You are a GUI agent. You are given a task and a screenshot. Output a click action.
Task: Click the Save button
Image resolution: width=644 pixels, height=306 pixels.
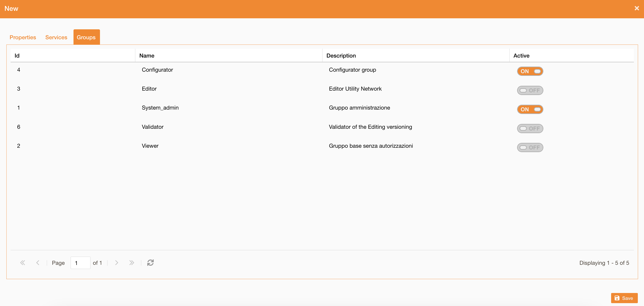[x=624, y=298]
